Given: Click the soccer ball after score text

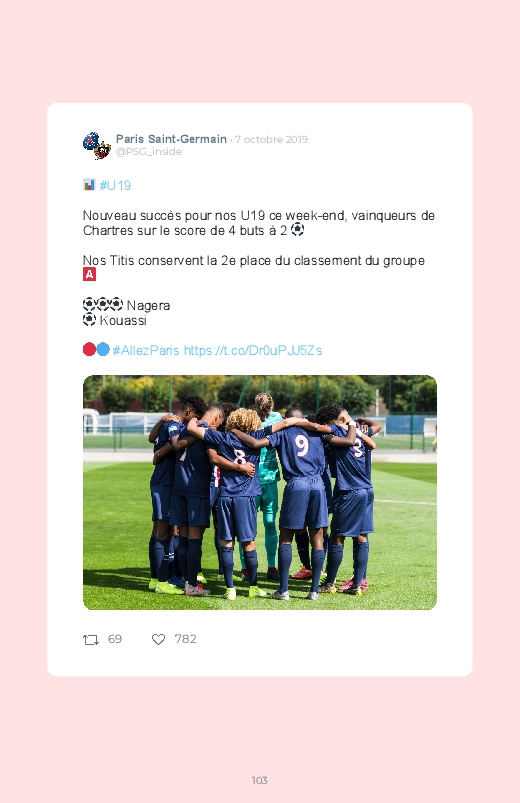Looking at the screenshot, I should 298,229.
